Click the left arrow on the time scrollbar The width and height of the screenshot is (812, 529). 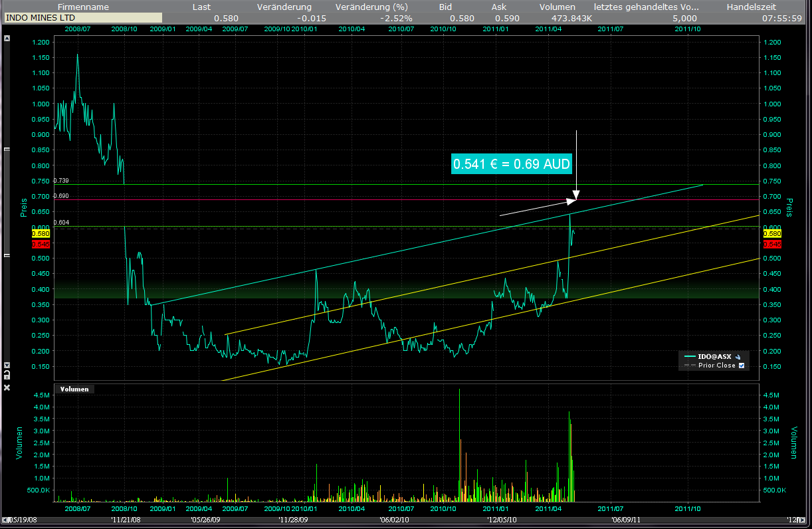pos(5,519)
